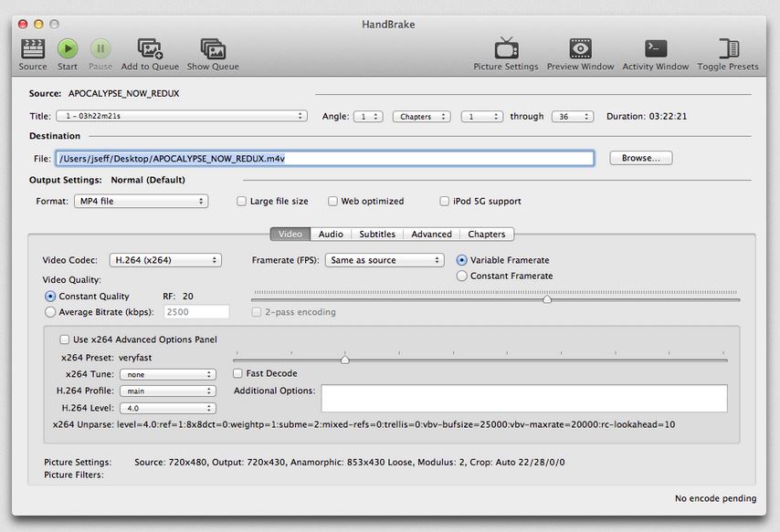
Task: Click the Browse... button
Action: 641,158
